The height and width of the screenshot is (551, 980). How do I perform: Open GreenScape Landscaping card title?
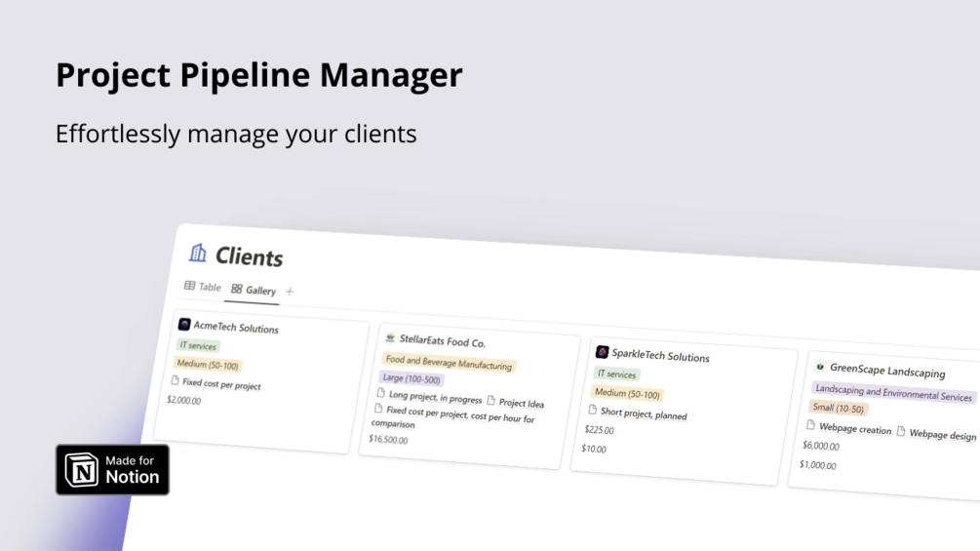pos(886,371)
